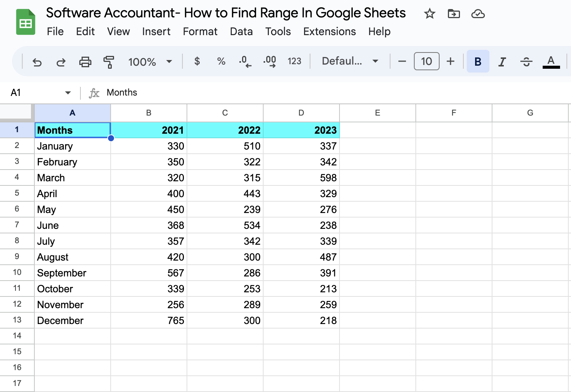Decrease font size with minus button
The image size is (571, 392).
click(x=402, y=61)
